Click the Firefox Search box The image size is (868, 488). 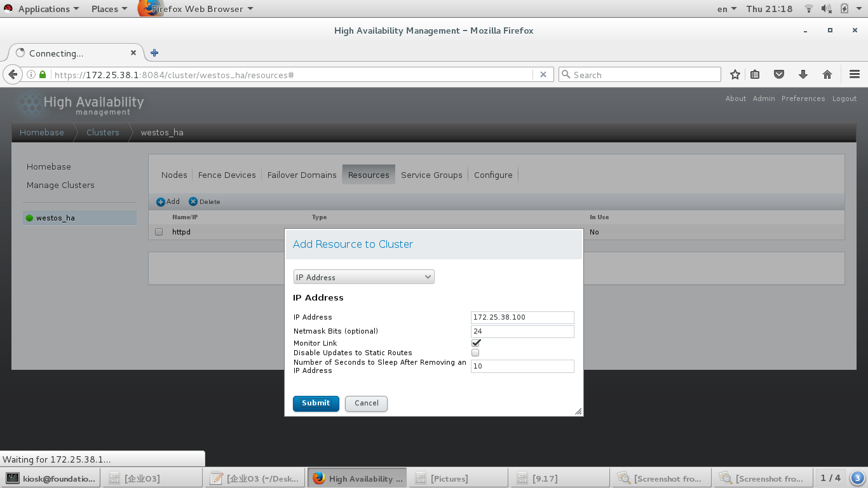click(x=639, y=74)
